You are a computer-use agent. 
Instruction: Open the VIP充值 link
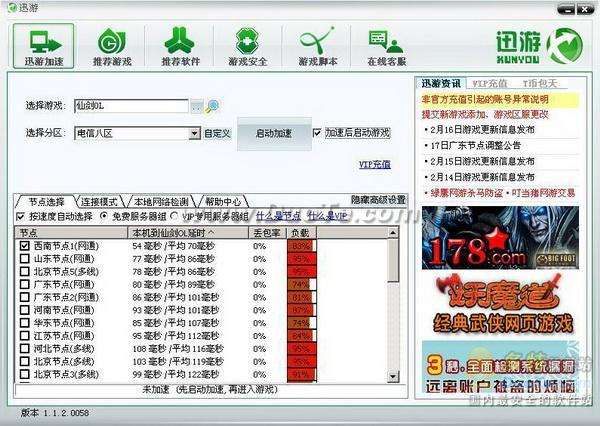tap(375, 165)
